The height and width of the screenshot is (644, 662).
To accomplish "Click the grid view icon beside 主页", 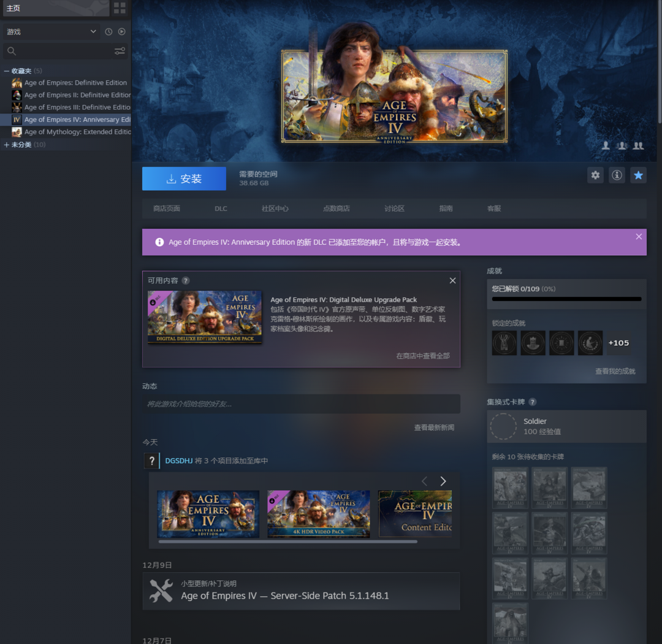I will click(x=120, y=8).
